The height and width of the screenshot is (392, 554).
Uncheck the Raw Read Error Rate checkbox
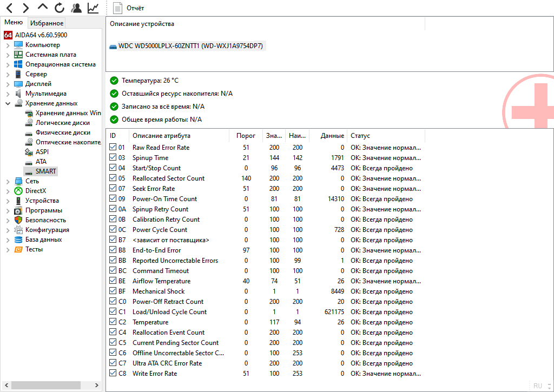click(x=113, y=147)
